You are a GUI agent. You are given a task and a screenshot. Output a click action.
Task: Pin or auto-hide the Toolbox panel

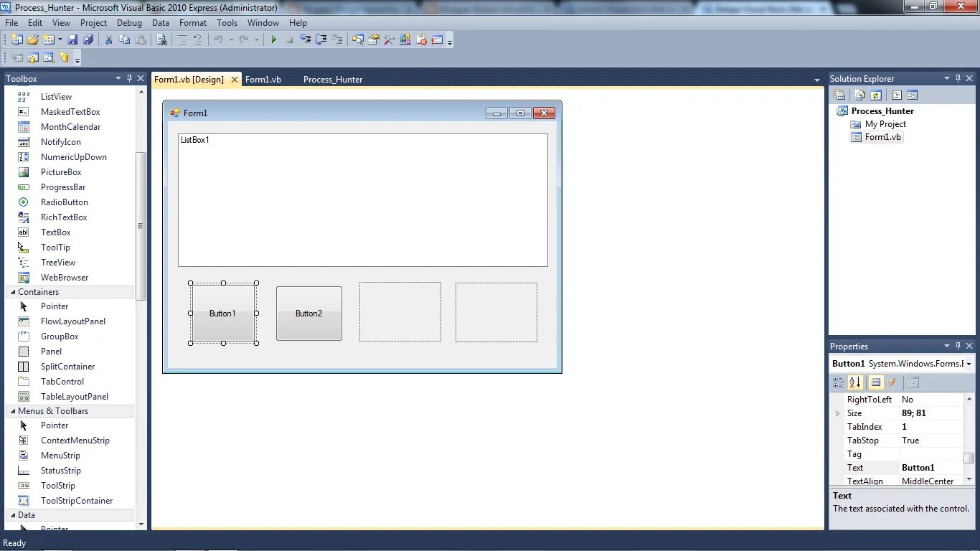[x=130, y=78]
